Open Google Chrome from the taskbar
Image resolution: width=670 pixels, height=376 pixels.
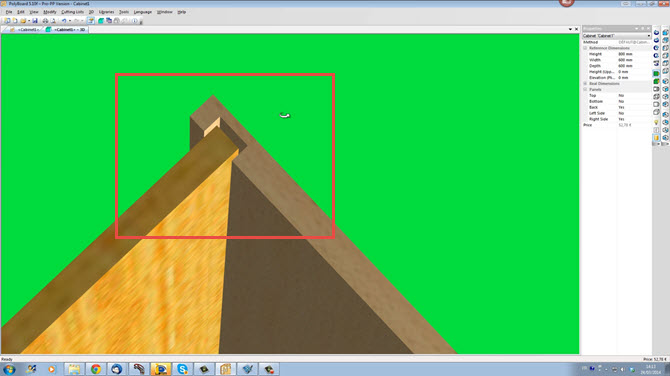point(96,369)
